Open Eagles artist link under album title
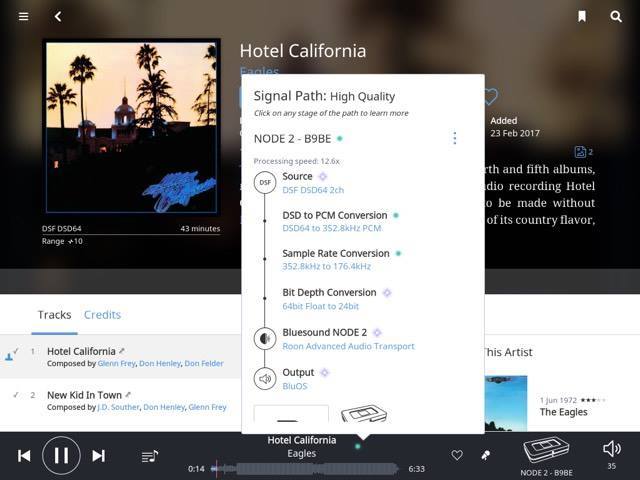 (x=259, y=71)
